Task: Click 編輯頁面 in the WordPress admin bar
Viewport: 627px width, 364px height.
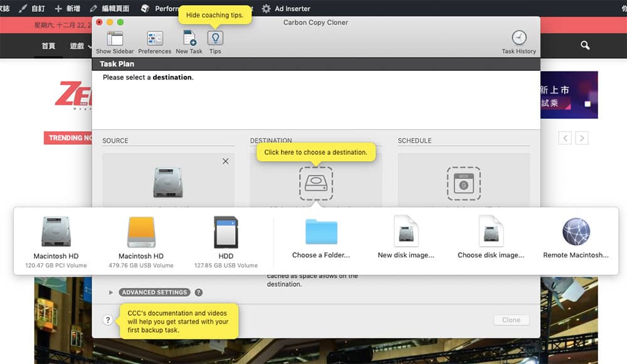Action: click(x=110, y=8)
